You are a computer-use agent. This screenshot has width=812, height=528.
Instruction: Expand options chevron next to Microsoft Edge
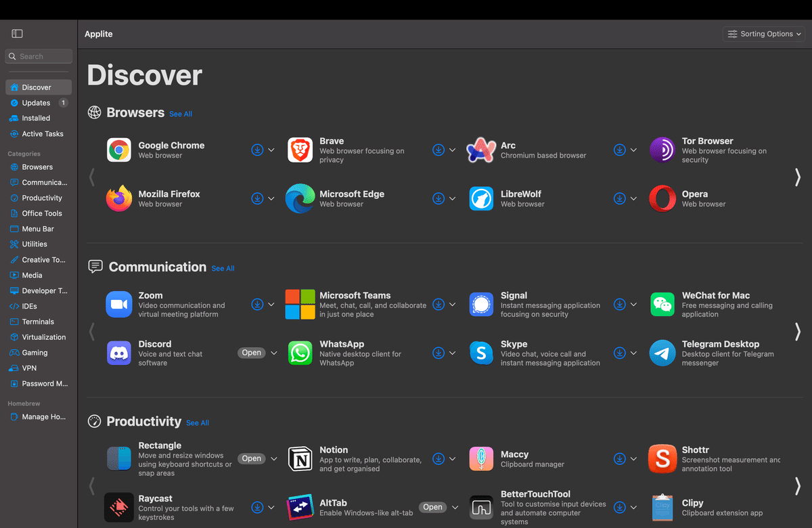(453, 199)
